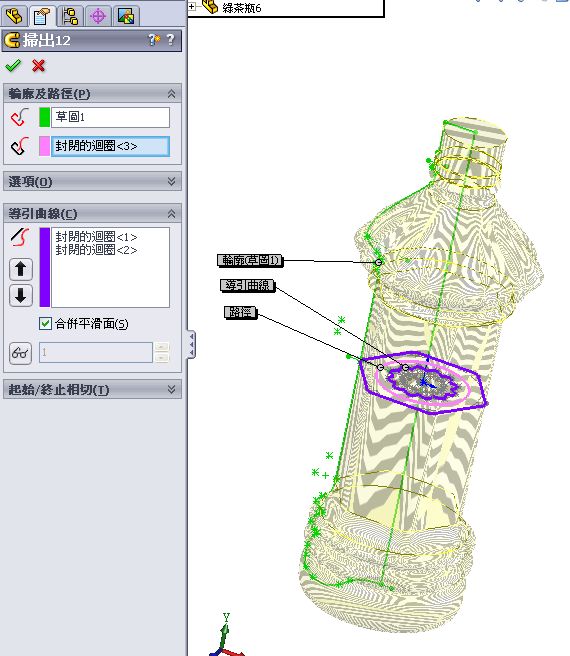This screenshot has width=570, height=656.
Task: Increase the section number stepper
Action: [x=162, y=347]
